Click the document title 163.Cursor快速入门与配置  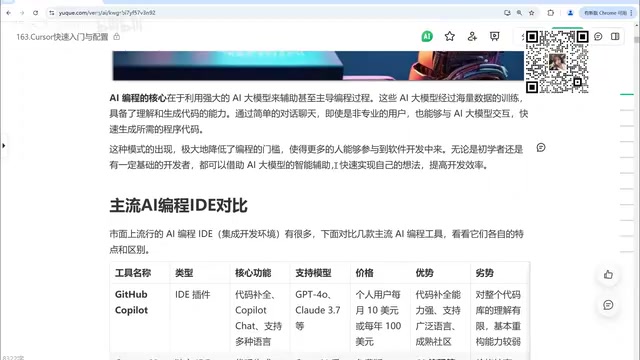coord(62,37)
